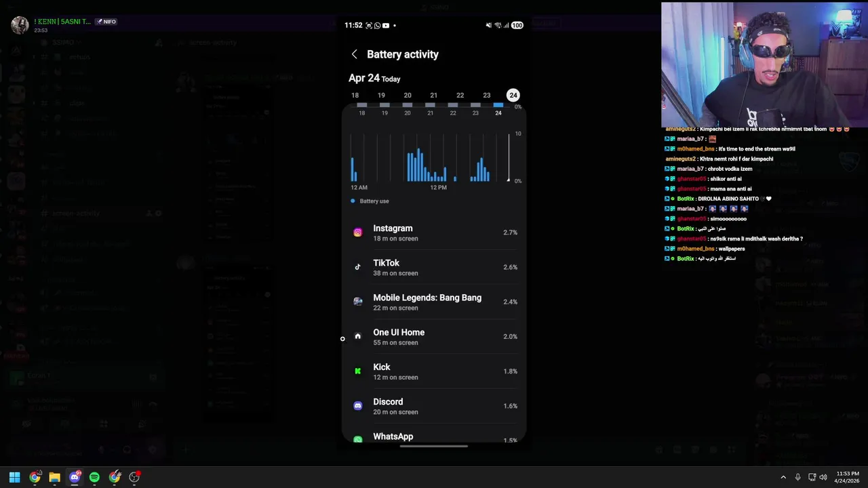This screenshot has width=868, height=488.
Task: Open Discord from the taskbar
Action: tap(75, 477)
